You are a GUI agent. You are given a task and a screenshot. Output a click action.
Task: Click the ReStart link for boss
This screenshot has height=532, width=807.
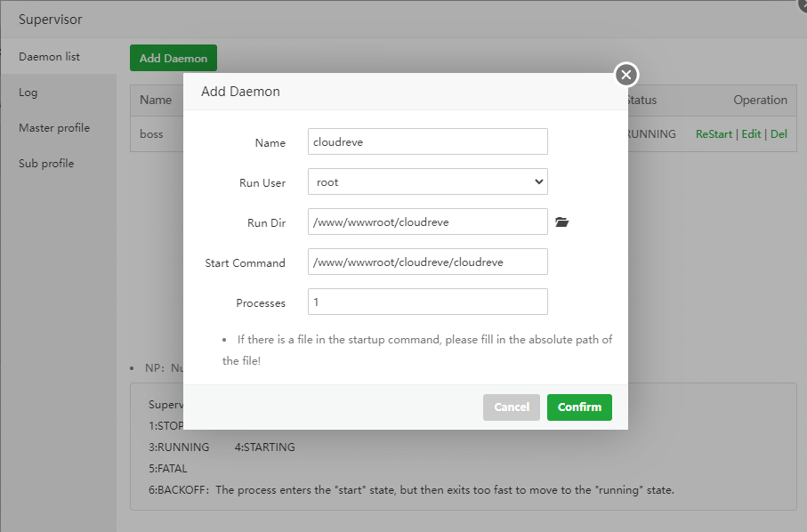click(x=714, y=134)
